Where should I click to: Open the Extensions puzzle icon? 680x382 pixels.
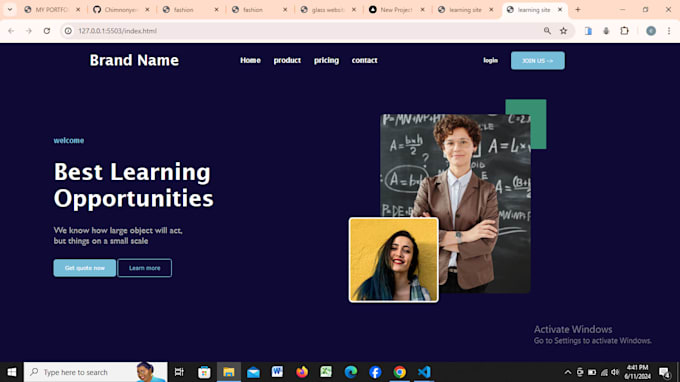click(624, 31)
